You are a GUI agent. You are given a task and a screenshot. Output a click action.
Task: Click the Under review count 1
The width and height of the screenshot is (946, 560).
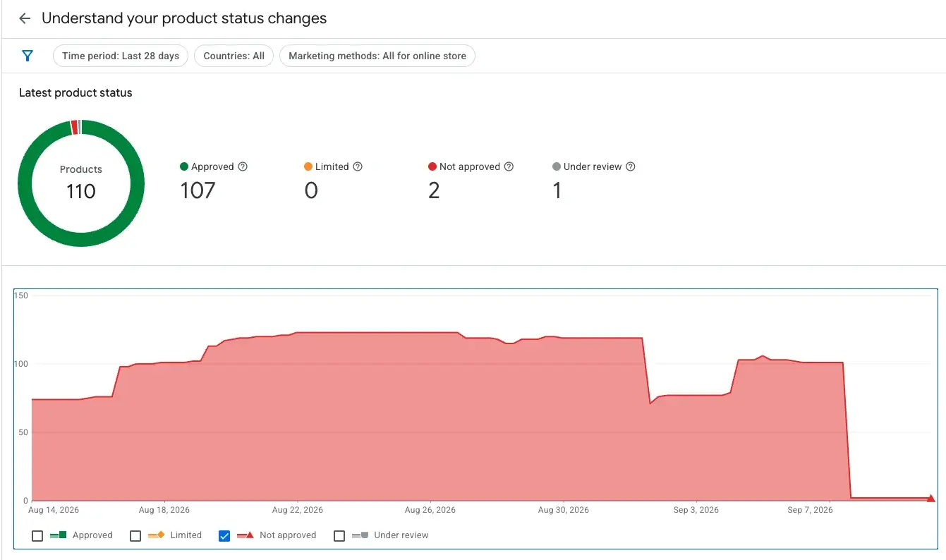[557, 190]
